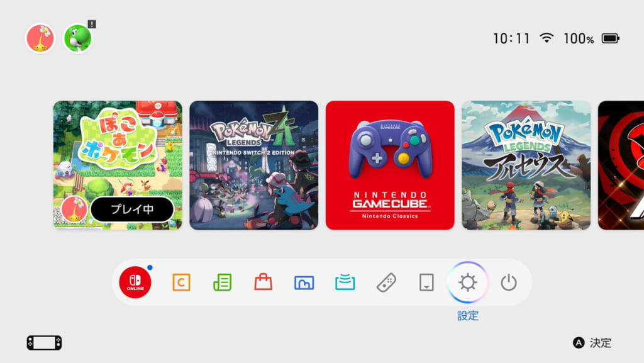Screen dimensions: 644x363
Task: Click the console controller status icon
Action: click(45, 343)
